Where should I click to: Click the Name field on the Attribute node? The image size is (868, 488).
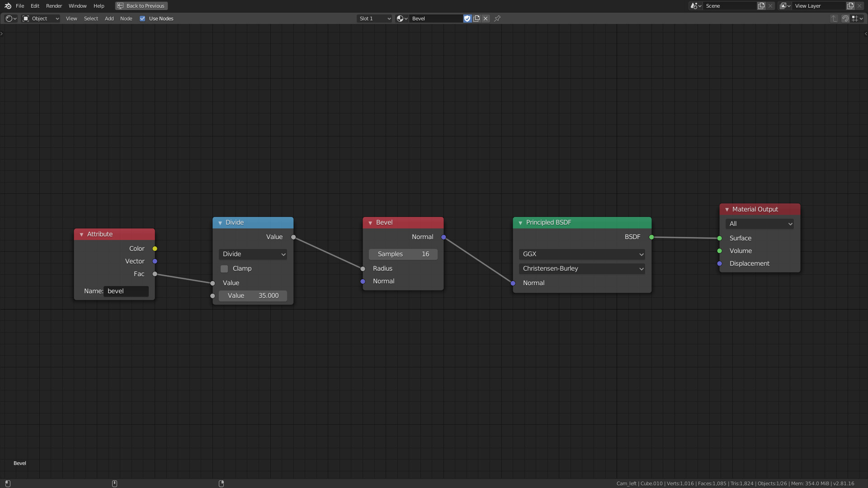tap(126, 291)
